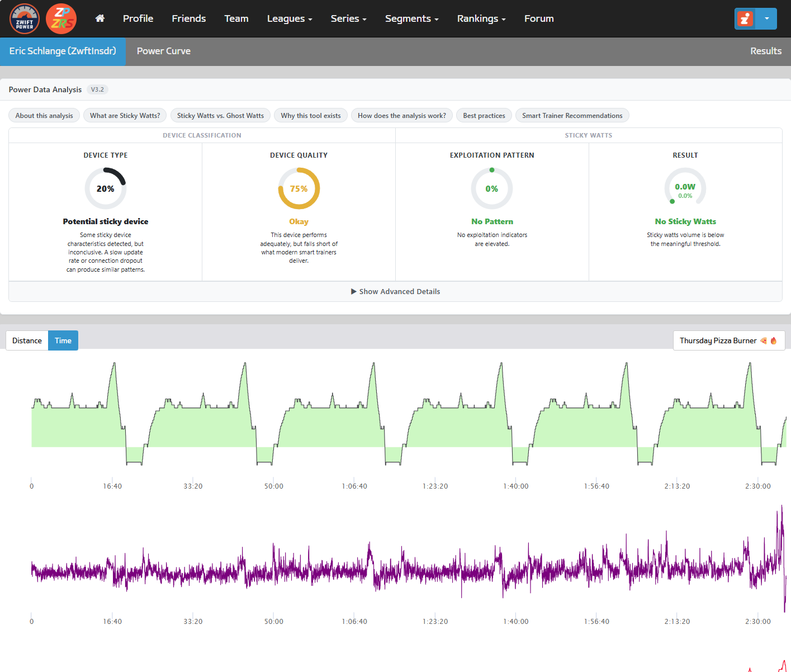Screen dimensions: 791x672
Task: Click the Exploitation Pattern 0% gauge
Action: click(492, 188)
